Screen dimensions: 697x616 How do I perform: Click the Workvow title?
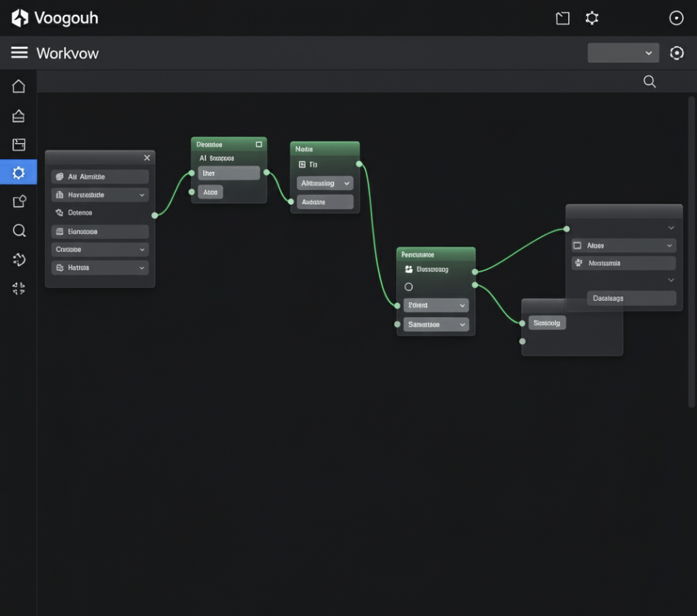click(x=68, y=53)
